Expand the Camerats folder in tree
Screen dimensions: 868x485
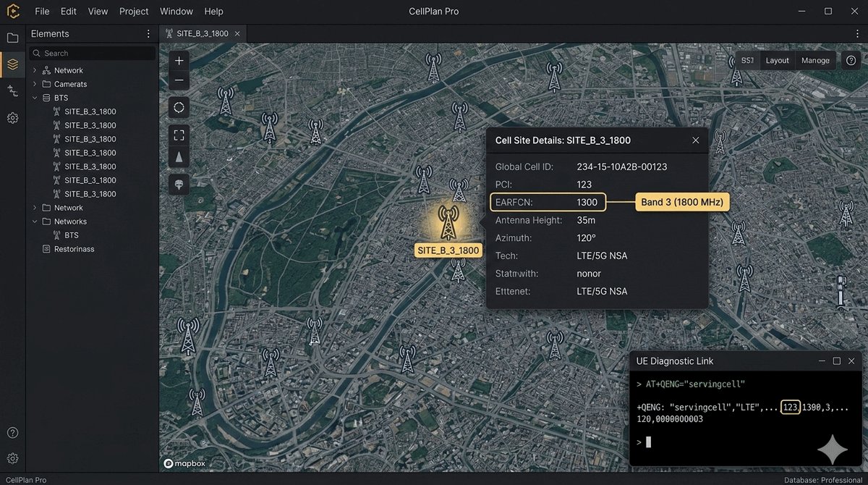[35, 84]
